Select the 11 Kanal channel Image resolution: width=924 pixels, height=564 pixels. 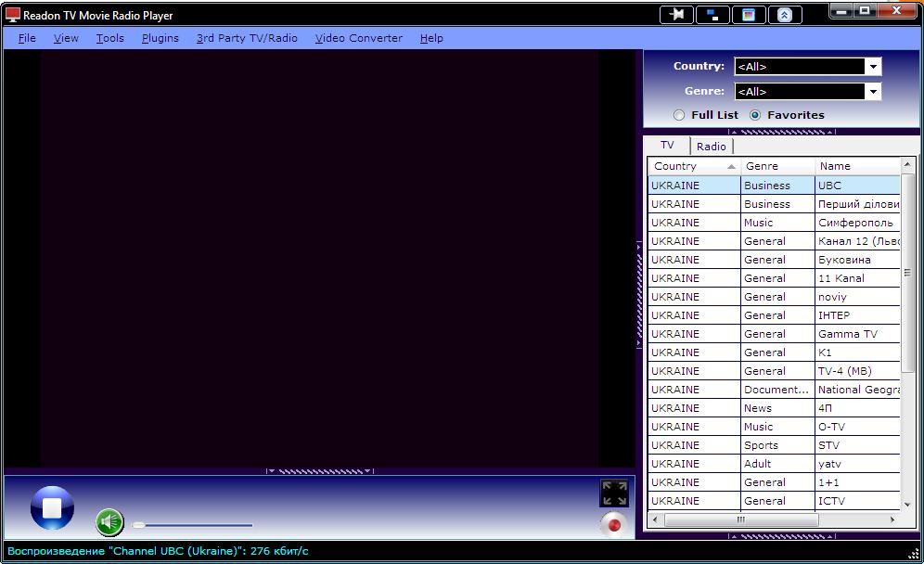pos(775,278)
